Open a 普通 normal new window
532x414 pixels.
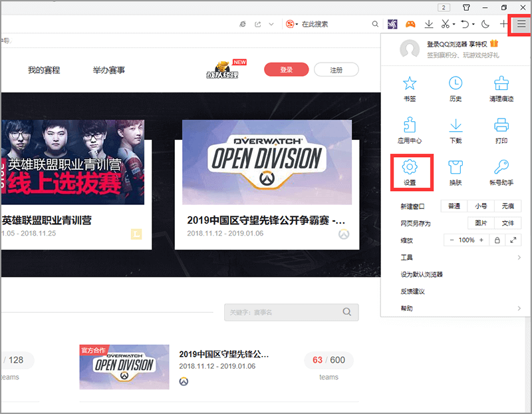coord(454,206)
